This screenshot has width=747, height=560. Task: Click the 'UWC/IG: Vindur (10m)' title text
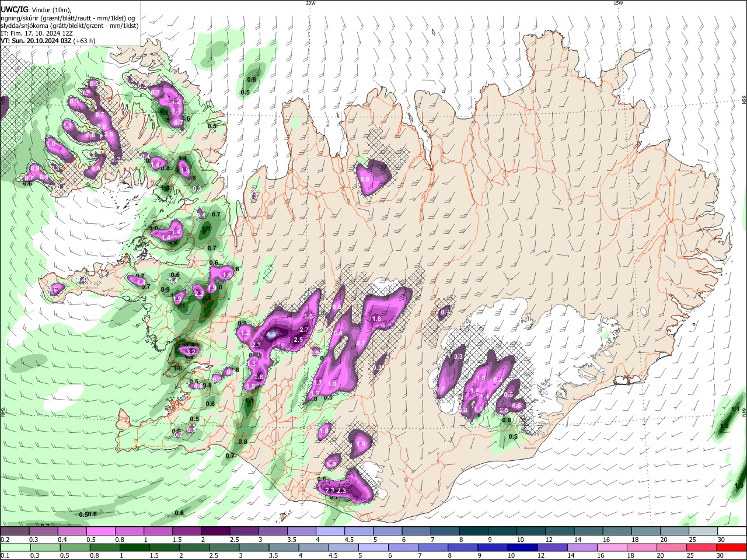(36, 10)
